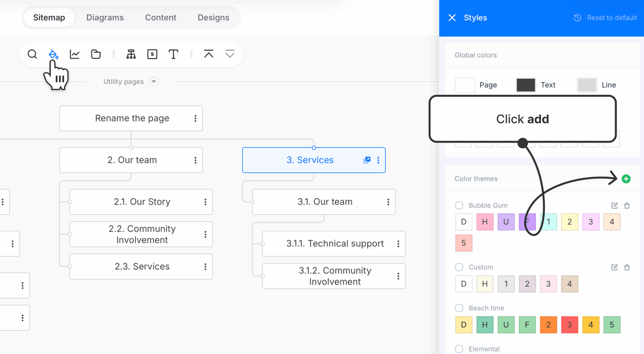Select the 2.1. Our Story node

[x=141, y=202]
